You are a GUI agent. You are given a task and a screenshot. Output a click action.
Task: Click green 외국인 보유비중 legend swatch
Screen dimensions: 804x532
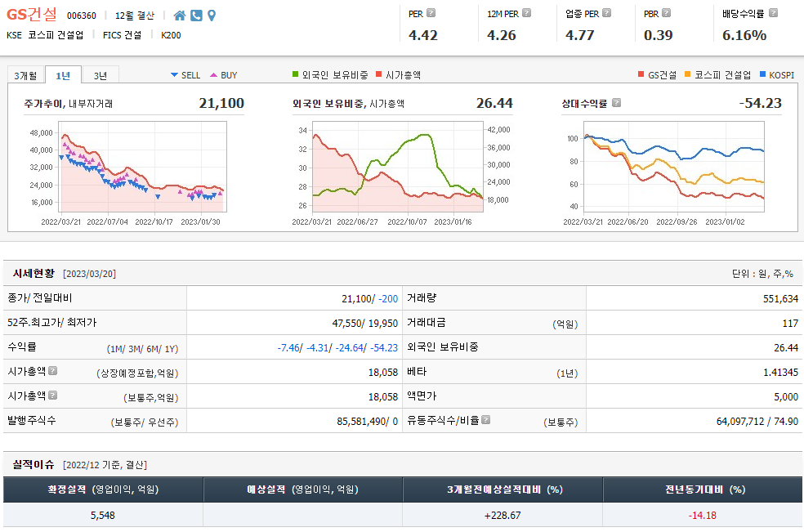tap(295, 74)
